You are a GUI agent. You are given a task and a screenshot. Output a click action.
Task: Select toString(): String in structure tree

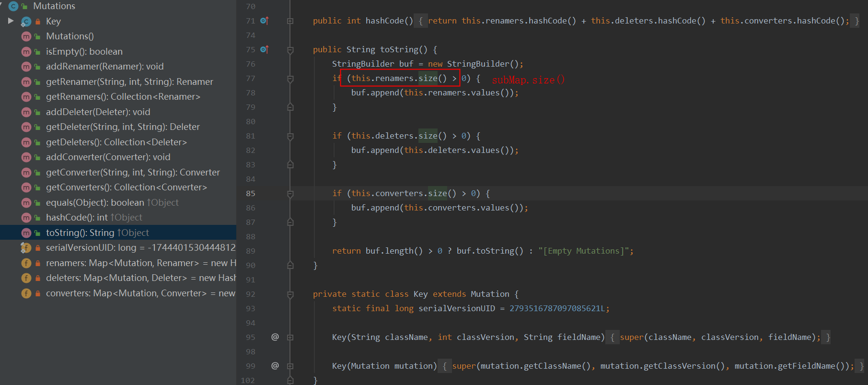point(97,233)
